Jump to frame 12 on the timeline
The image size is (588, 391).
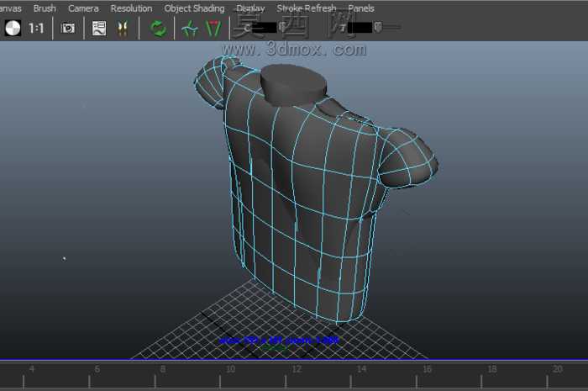(x=297, y=369)
